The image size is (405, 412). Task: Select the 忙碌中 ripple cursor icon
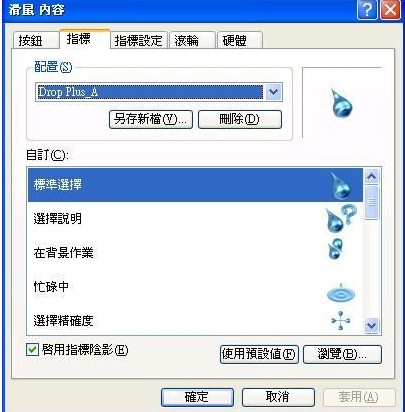(x=341, y=293)
